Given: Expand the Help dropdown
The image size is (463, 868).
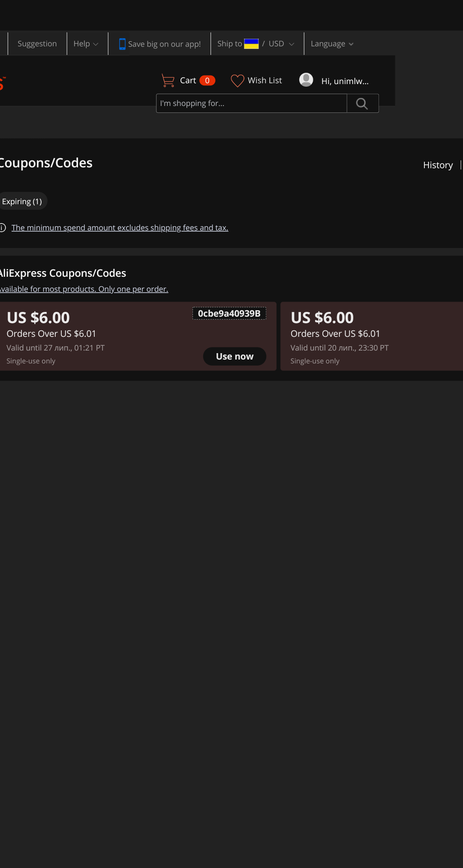Looking at the screenshot, I should [x=86, y=44].
